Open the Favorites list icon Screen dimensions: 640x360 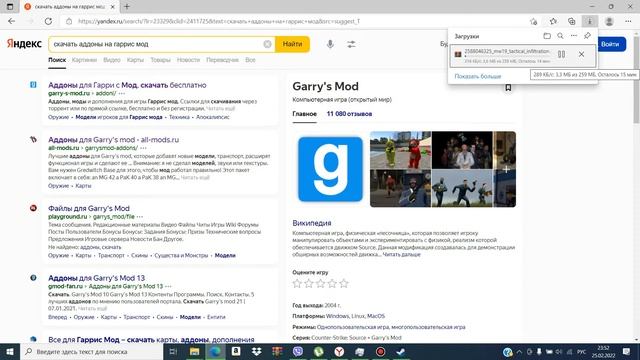[x=553, y=21]
